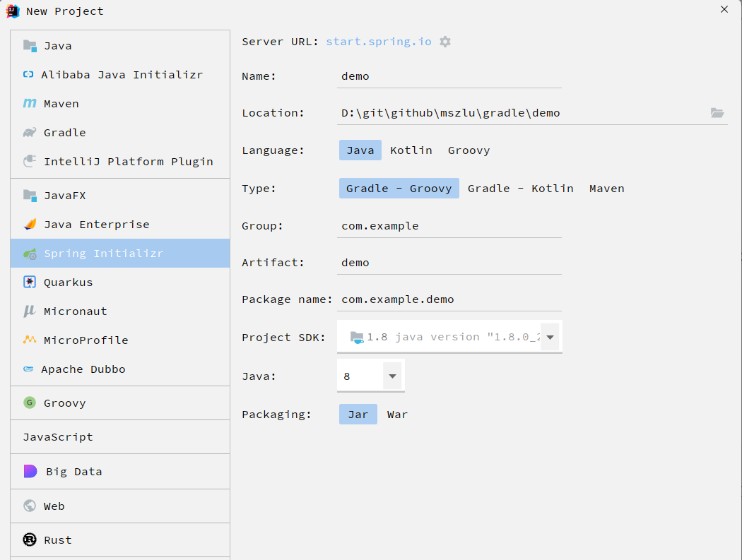Select the Maven generator entry
Screen dimensions: 742x560
(x=120, y=104)
